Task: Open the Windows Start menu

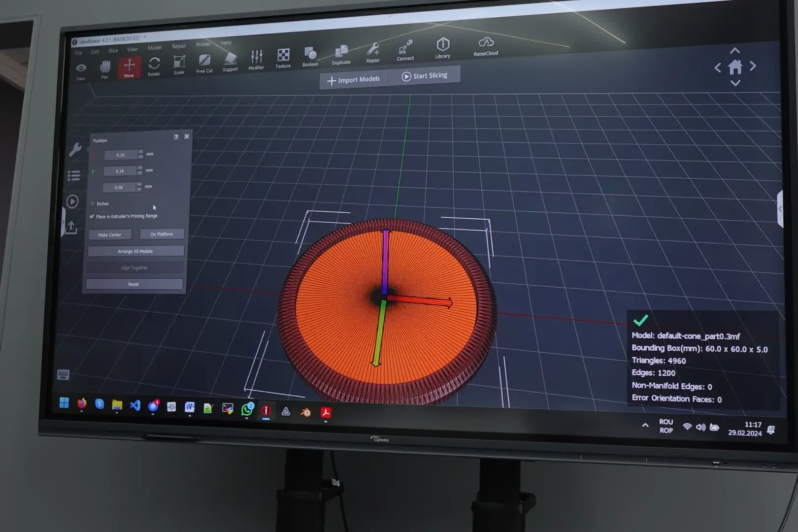Action: click(64, 403)
